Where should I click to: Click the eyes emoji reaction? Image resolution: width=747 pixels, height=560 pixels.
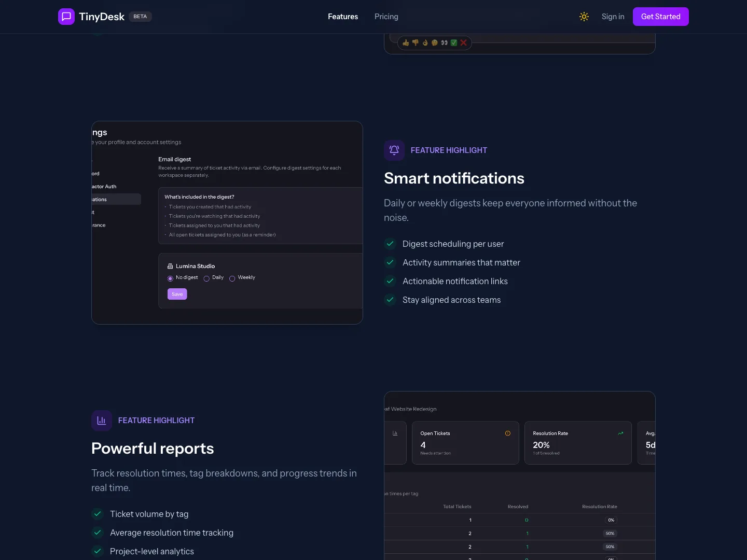pyautogui.click(x=444, y=43)
